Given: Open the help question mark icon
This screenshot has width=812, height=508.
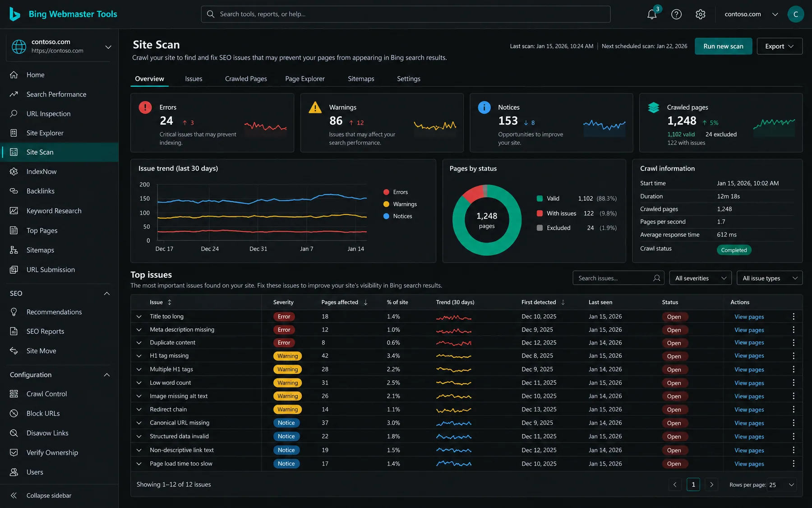Looking at the screenshot, I should [676, 14].
